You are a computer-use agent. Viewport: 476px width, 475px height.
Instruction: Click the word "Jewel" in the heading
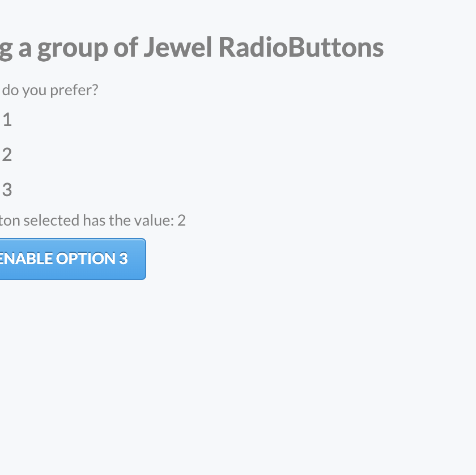177,47
